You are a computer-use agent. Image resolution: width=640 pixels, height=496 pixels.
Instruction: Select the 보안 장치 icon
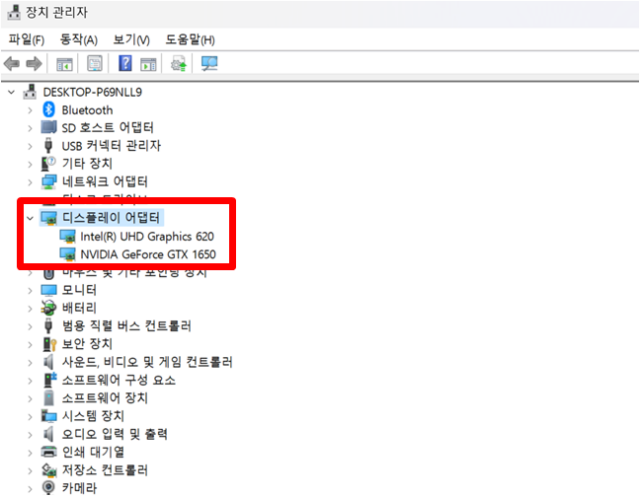[49, 344]
